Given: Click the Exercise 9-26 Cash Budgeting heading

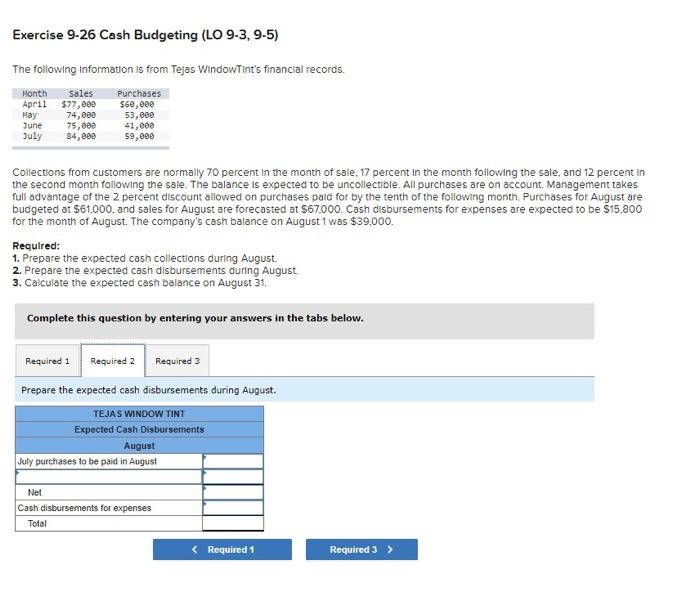Looking at the screenshot, I should pos(146,35).
